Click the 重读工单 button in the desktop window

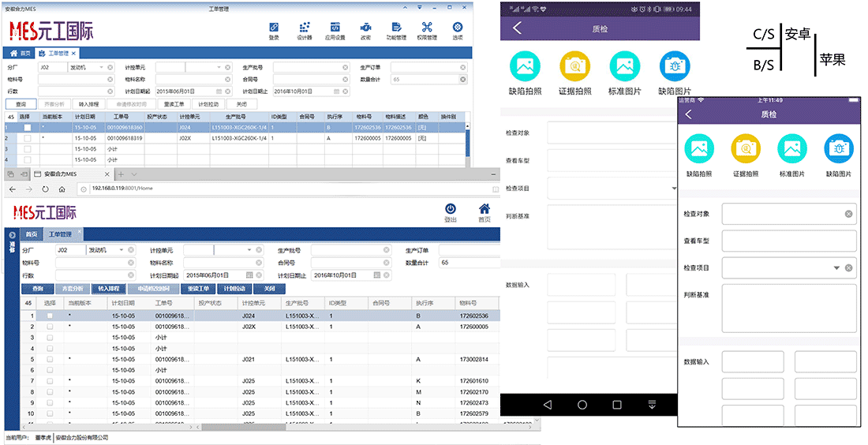click(174, 104)
